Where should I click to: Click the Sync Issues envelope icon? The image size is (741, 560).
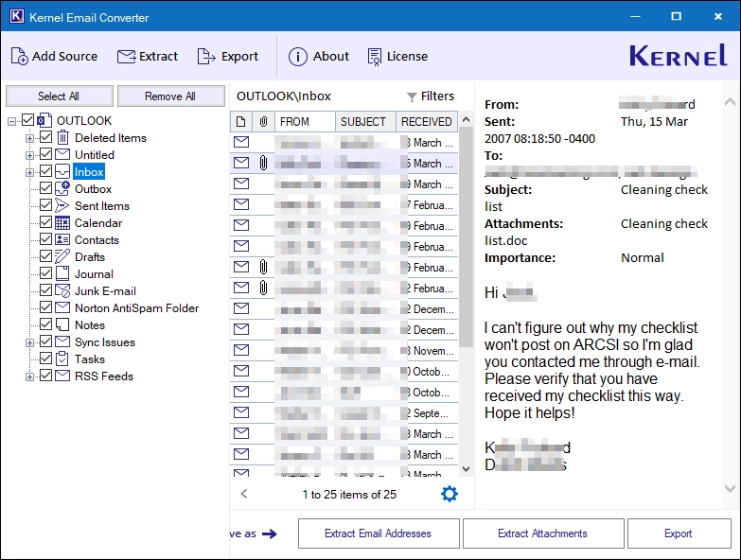62,341
